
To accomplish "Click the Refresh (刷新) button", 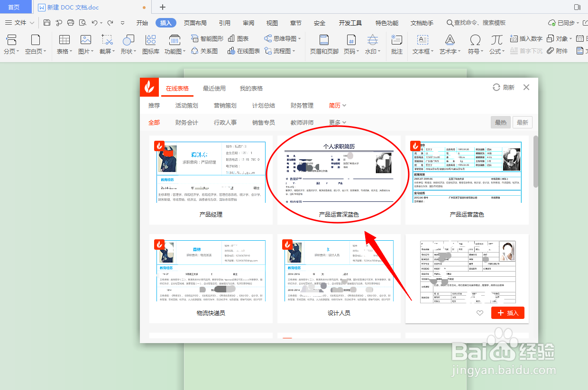I will [x=504, y=87].
